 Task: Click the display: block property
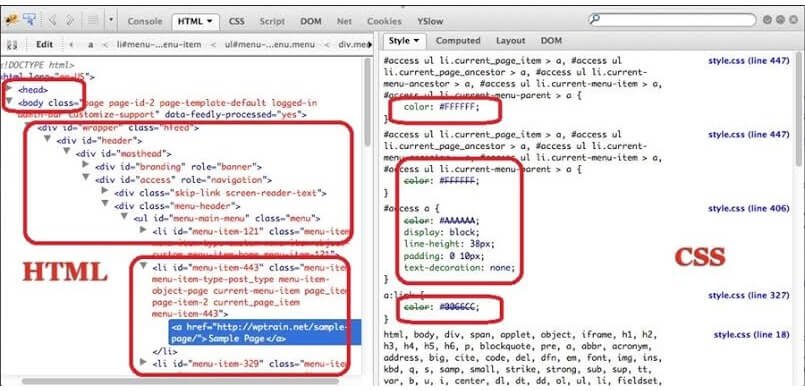pos(441,232)
